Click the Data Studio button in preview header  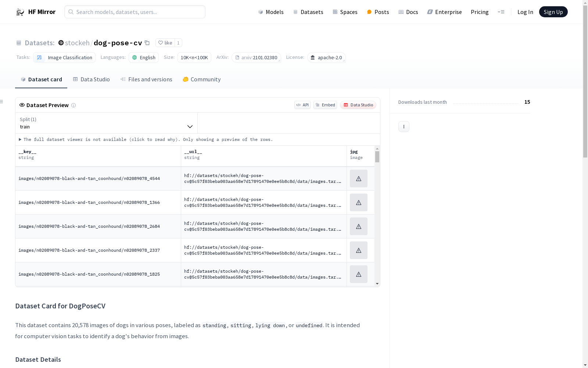(358, 105)
